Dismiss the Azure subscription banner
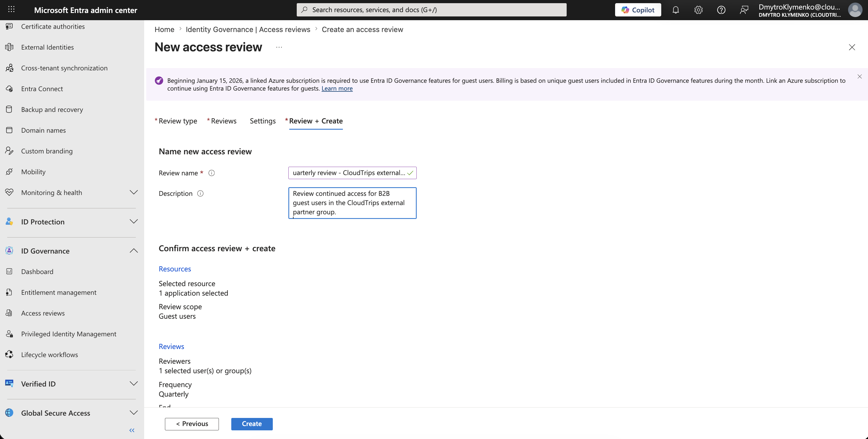868x439 pixels. coord(860,76)
